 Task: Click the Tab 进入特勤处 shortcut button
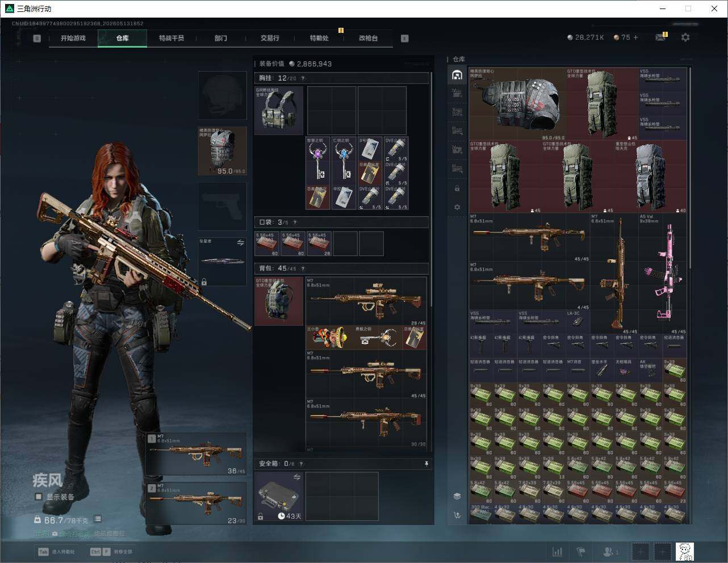(57, 552)
